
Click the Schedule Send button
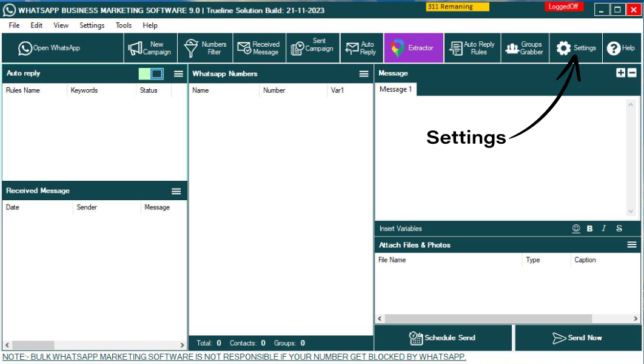tap(443, 338)
